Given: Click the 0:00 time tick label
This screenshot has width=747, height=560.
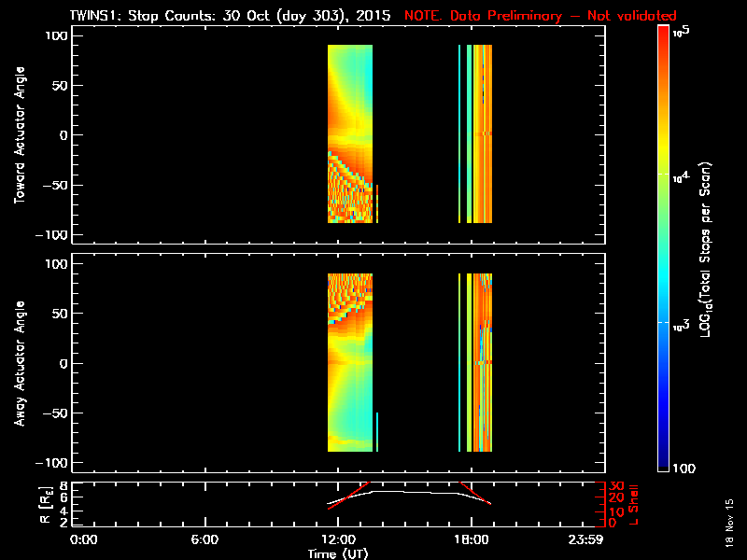Looking at the screenshot, I should coord(83,540).
